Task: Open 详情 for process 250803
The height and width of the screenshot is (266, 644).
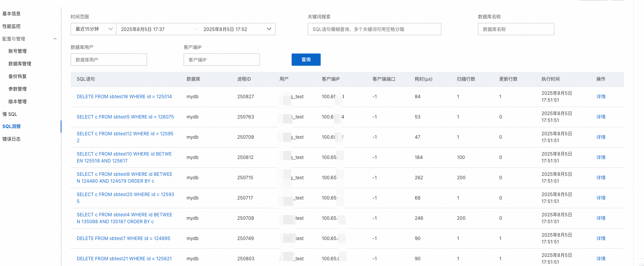Action: click(x=601, y=259)
